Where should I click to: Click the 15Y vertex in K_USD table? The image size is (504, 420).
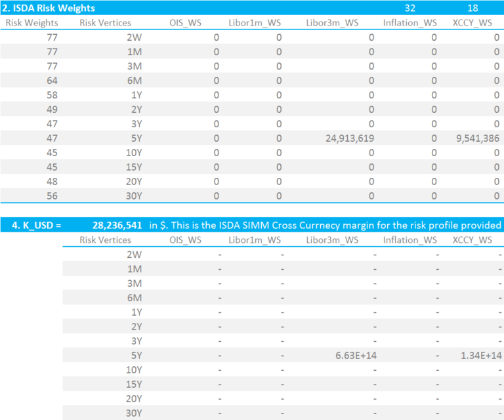click(x=134, y=385)
